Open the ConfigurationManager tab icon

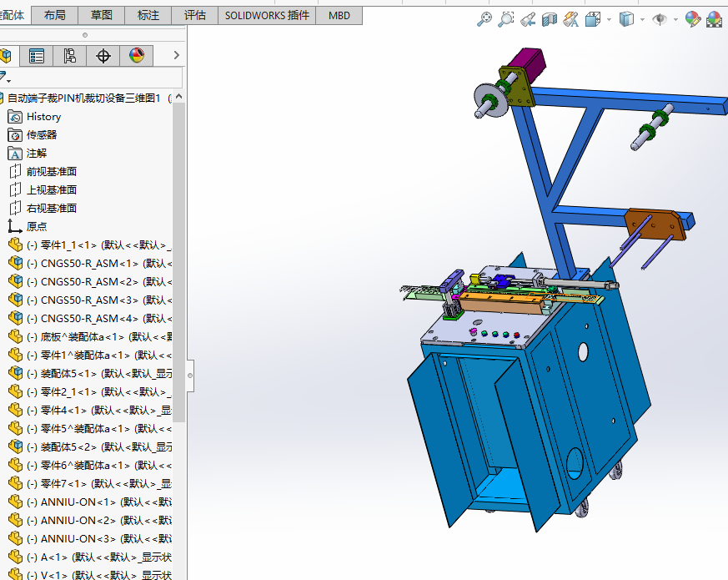tap(70, 56)
